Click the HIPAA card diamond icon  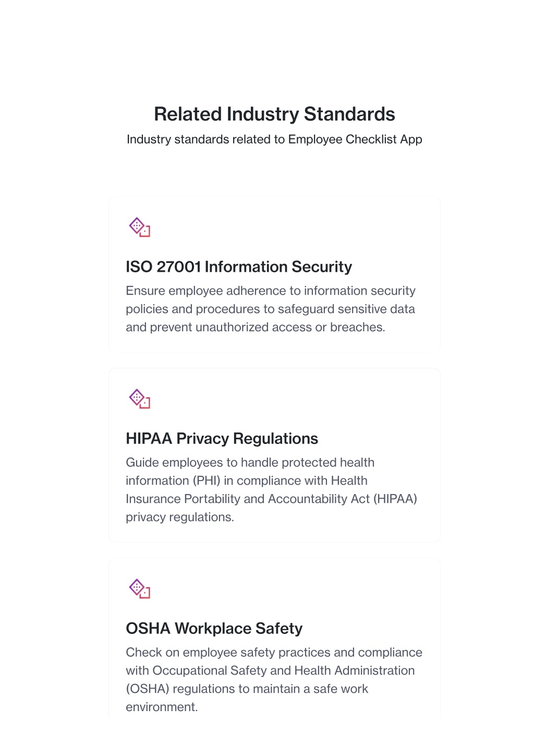tap(140, 399)
